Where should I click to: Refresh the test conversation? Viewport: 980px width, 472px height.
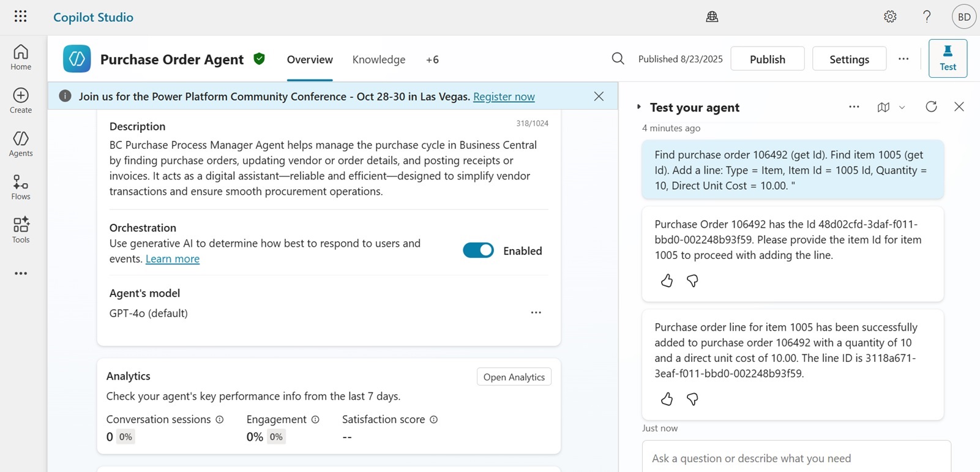931,107
